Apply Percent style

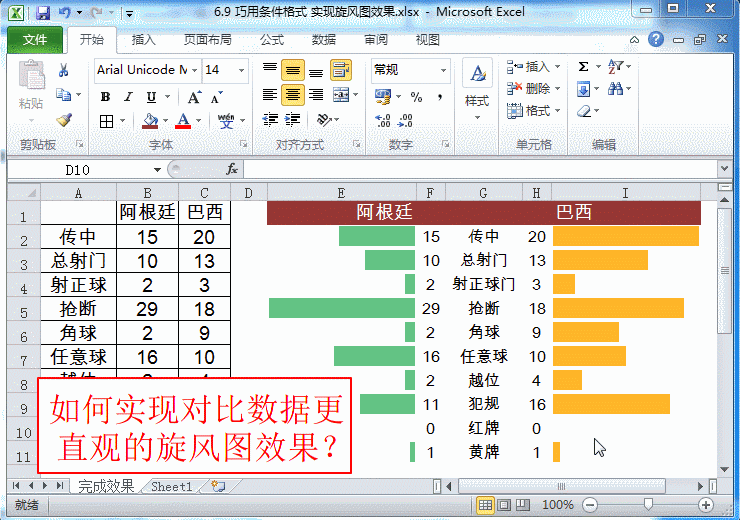click(416, 97)
